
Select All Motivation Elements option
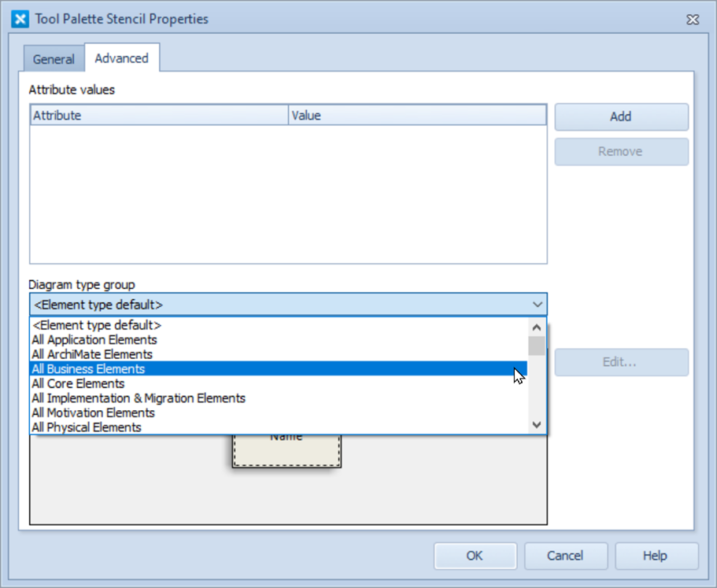(278, 413)
